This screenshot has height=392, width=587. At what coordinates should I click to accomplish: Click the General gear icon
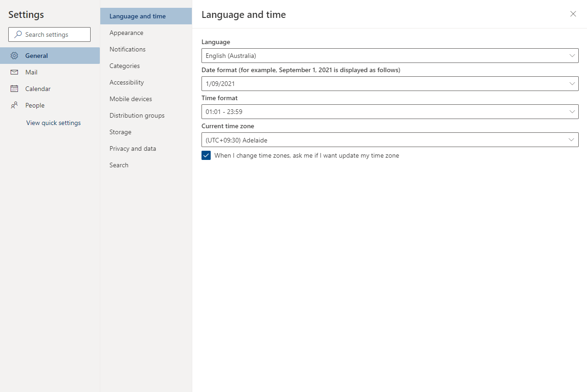tap(14, 56)
